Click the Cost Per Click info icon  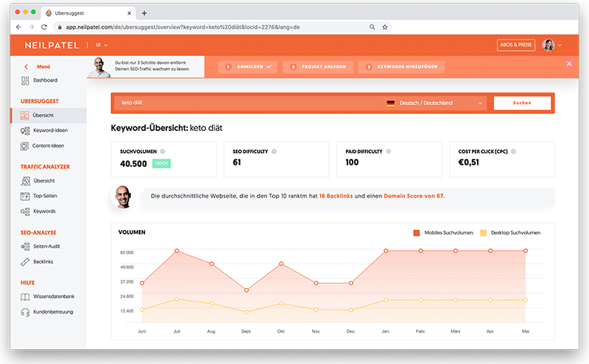[513, 151]
